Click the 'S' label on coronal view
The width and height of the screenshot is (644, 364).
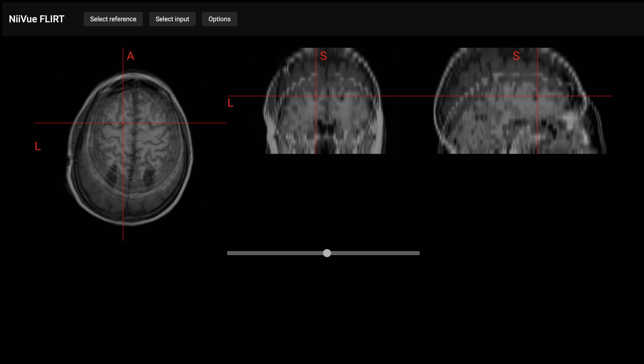[323, 56]
